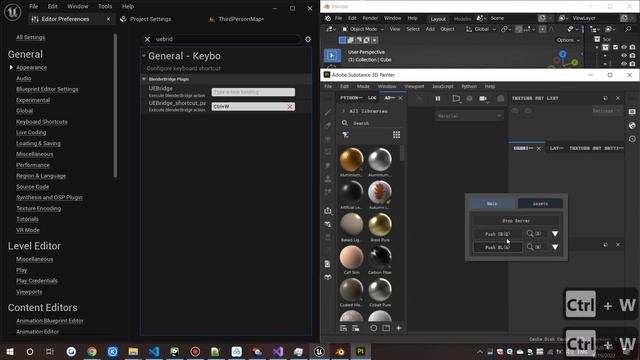
Task: Open Chrome from the taskbar
Action: (x=92, y=351)
